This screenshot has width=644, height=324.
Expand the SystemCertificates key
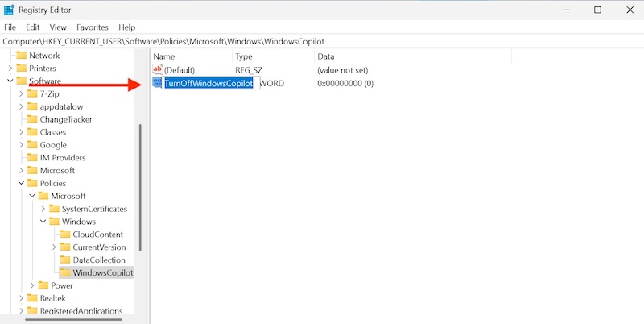point(43,209)
